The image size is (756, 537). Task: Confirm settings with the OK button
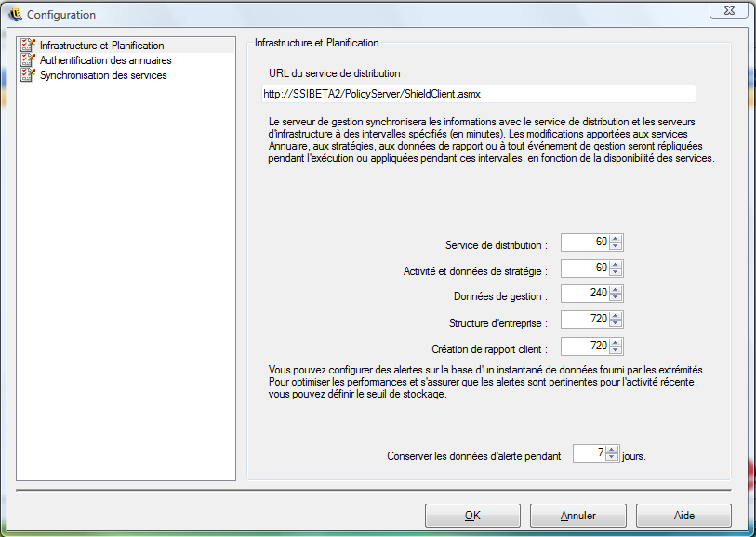[472, 516]
